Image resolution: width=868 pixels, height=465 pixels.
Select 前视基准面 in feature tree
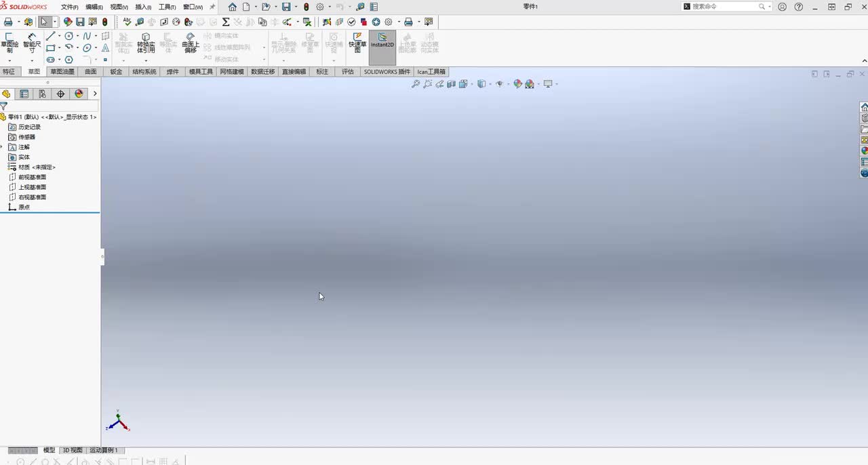pyautogui.click(x=27, y=177)
